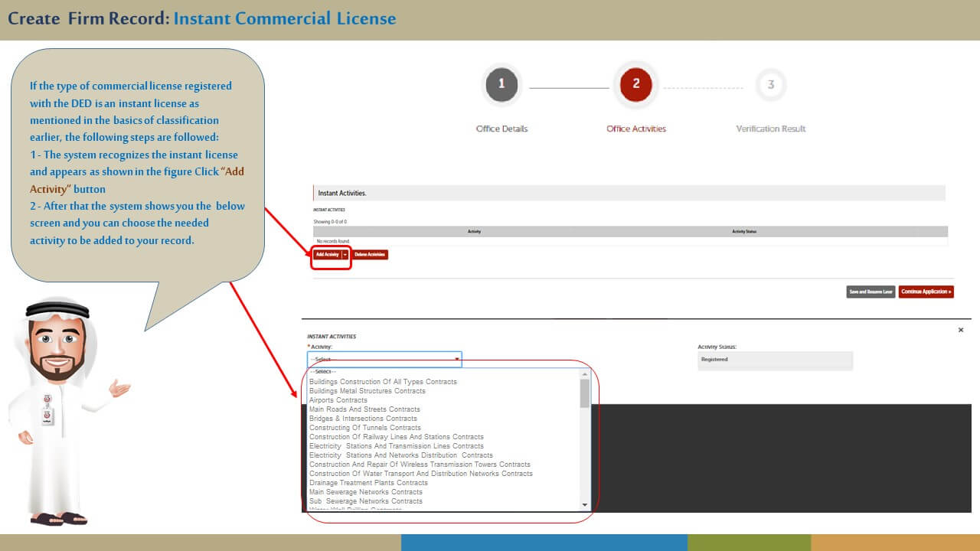This screenshot has height=551, width=980.
Task: Choose Buildings Construction Of All Types Contracts
Action: [x=383, y=382]
